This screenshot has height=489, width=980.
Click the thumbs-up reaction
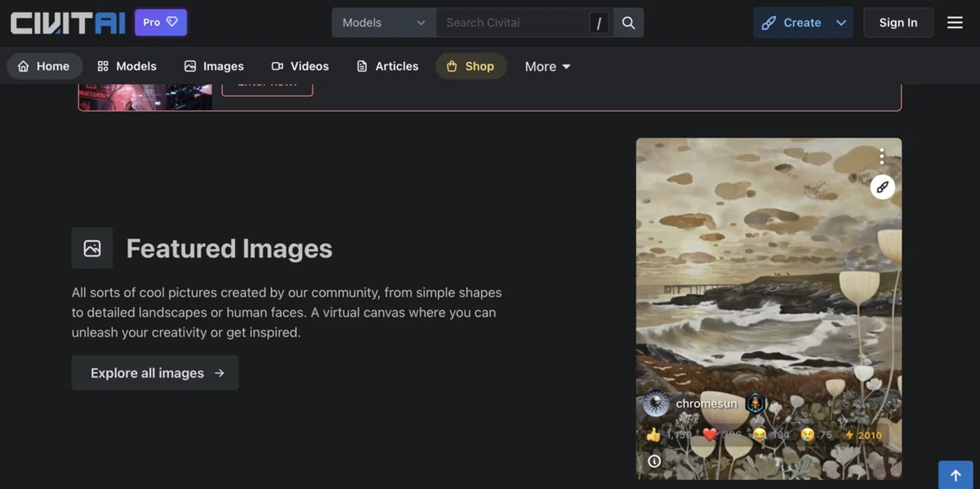pyautogui.click(x=668, y=435)
